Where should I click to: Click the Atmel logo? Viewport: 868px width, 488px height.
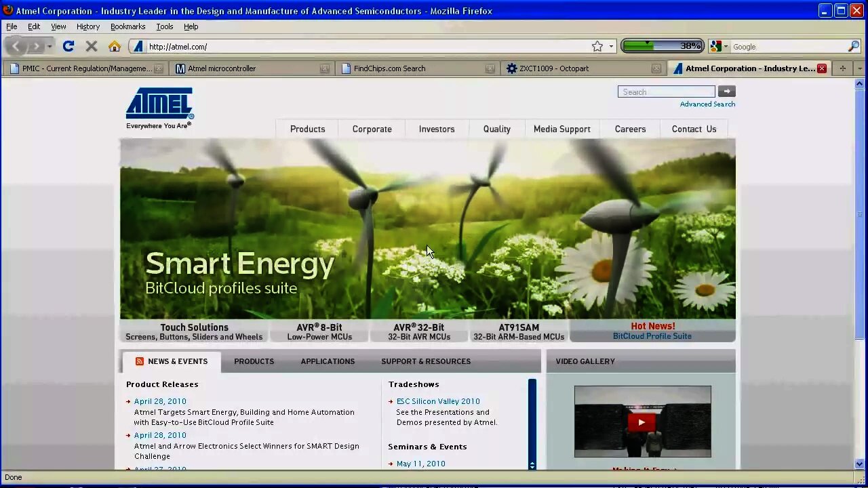point(159,108)
